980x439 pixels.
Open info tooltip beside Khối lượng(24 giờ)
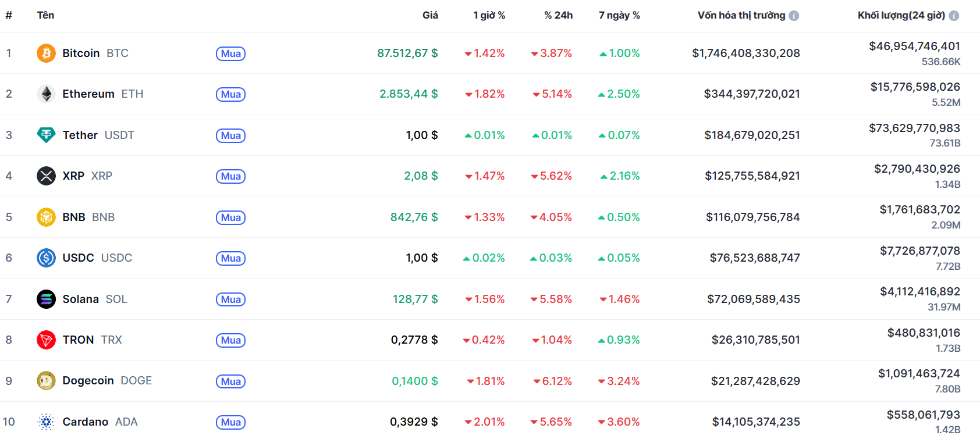coord(954,16)
